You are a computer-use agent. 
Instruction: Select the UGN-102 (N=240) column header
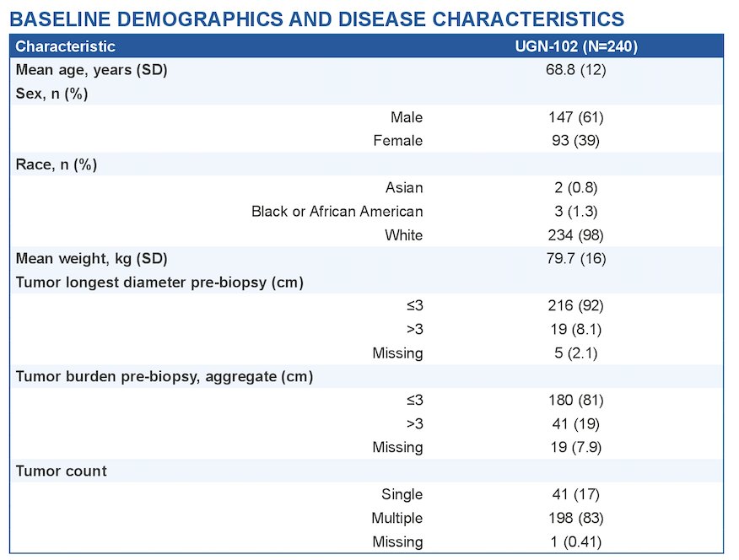pyautogui.click(x=576, y=46)
